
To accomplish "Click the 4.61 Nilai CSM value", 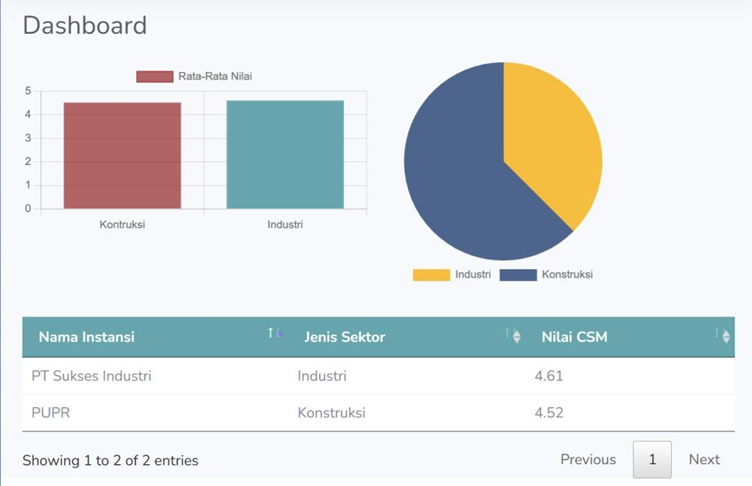I will point(551,377).
